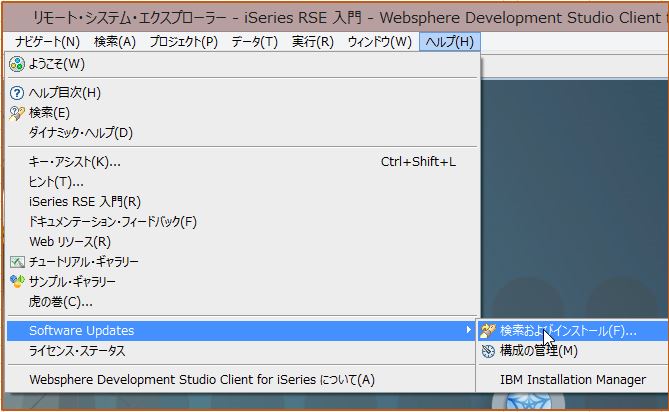Click サンプル・ギャラリー menu text
The height and width of the screenshot is (412, 669).
pos(72,282)
